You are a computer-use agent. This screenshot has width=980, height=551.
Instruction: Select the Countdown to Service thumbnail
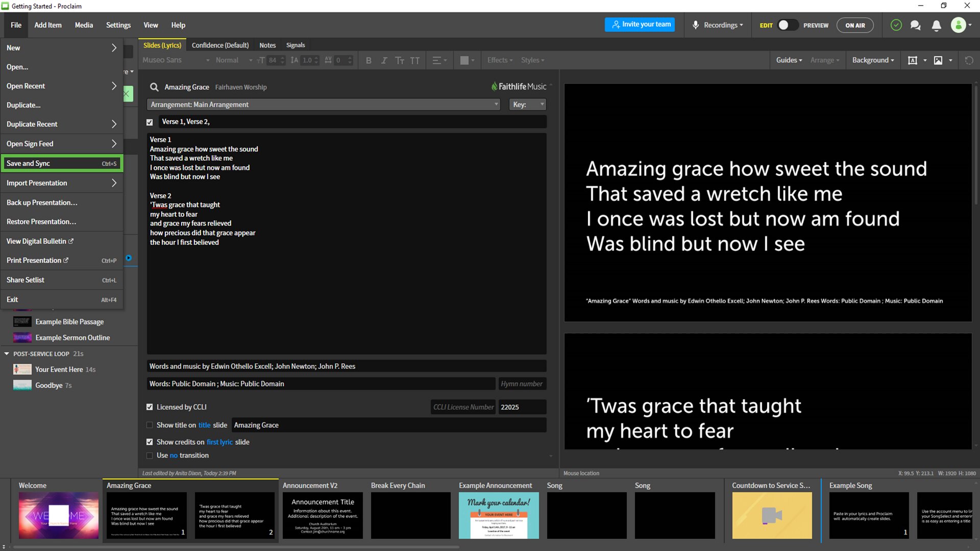point(772,515)
